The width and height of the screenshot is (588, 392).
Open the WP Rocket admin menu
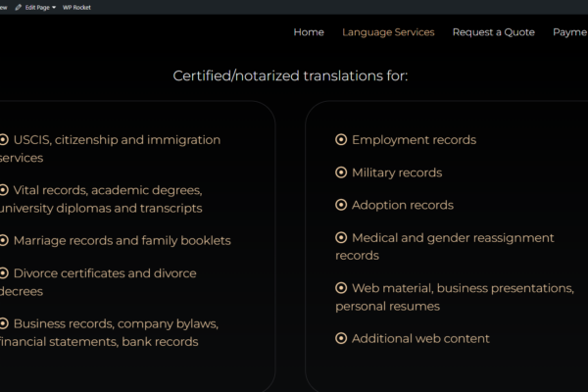pos(76,8)
